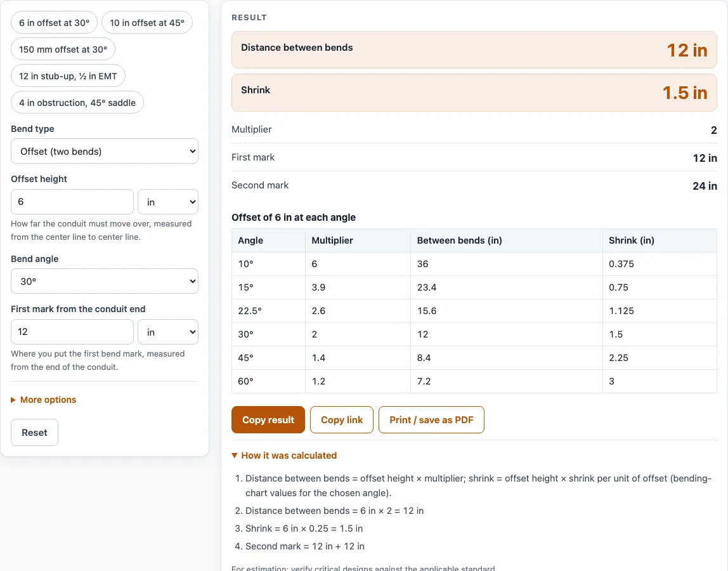Click Print / save as PDF

pyautogui.click(x=431, y=420)
